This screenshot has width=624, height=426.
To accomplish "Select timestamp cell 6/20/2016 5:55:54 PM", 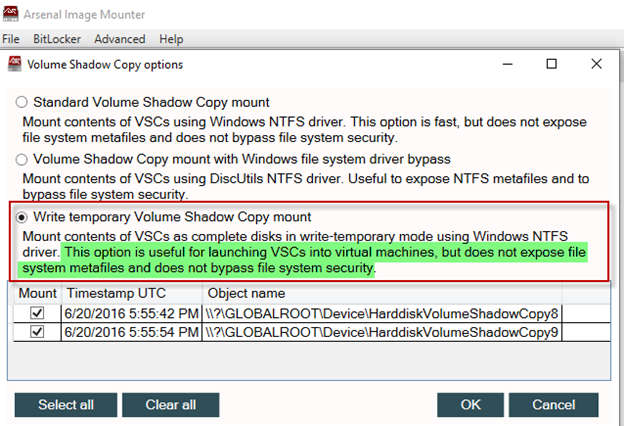I will [132, 332].
